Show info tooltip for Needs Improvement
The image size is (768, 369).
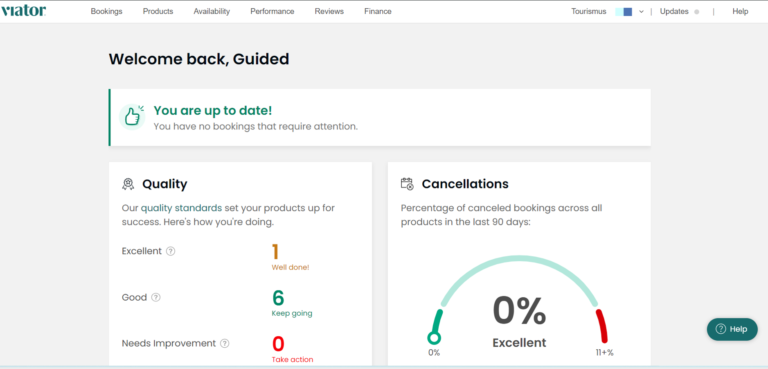(x=224, y=343)
